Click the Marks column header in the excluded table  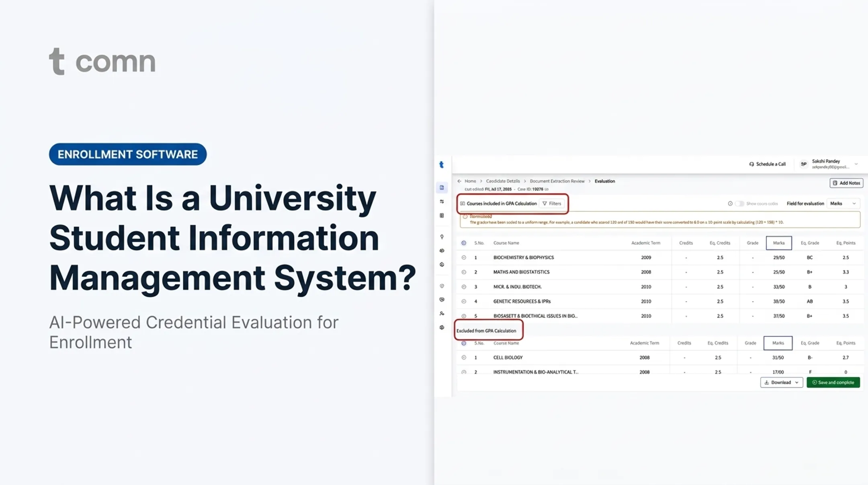[x=778, y=343]
